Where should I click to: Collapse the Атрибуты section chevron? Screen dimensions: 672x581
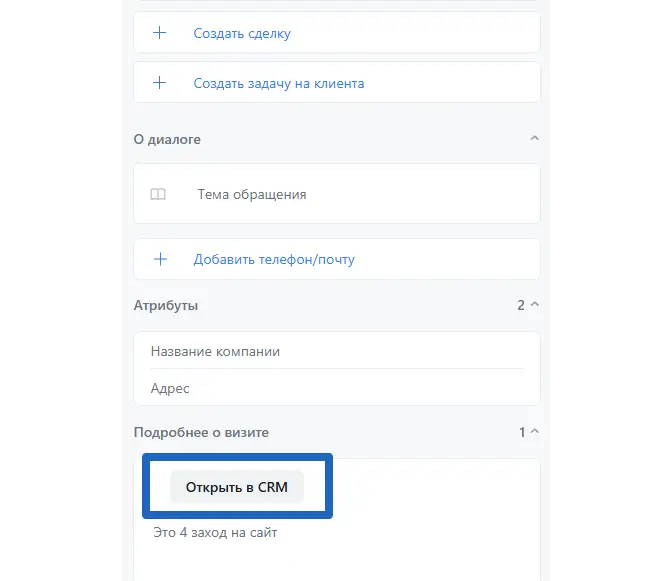click(x=534, y=305)
